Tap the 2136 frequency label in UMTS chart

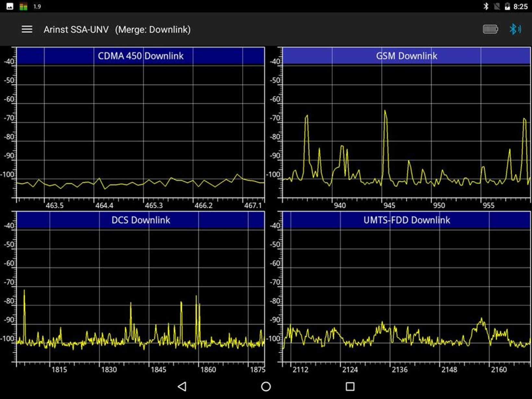coord(399,369)
